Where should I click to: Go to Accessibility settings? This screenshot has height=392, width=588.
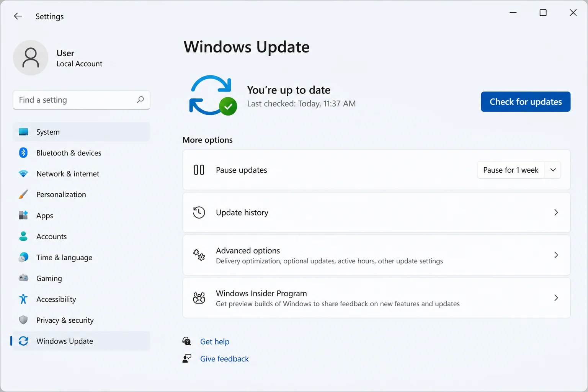tap(82, 299)
